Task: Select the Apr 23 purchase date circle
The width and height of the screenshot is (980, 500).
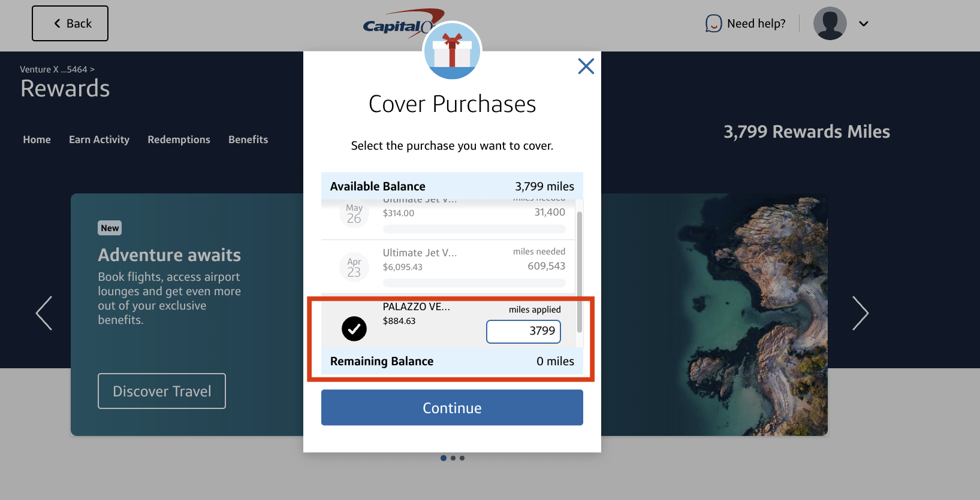Action: [354, 267]
